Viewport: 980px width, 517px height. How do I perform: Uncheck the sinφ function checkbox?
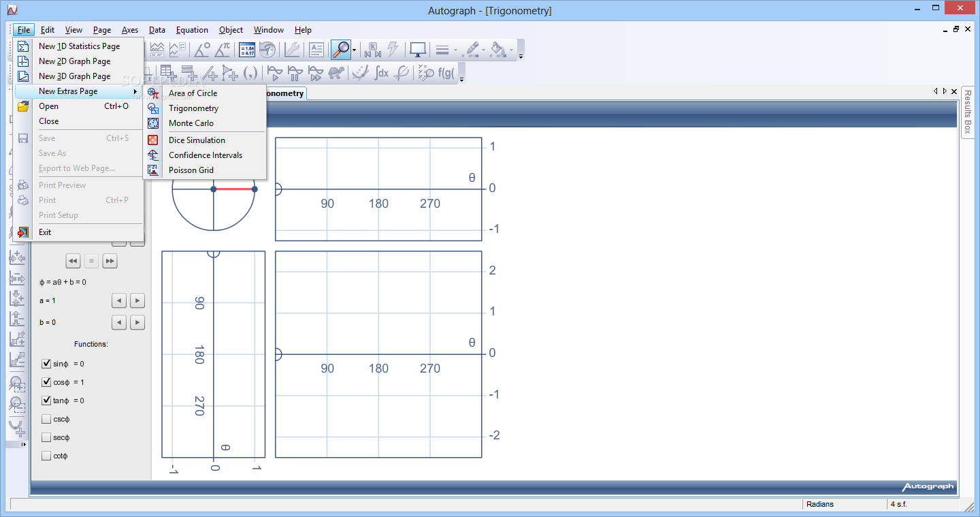pyautogui.click(x=46, y=364)
